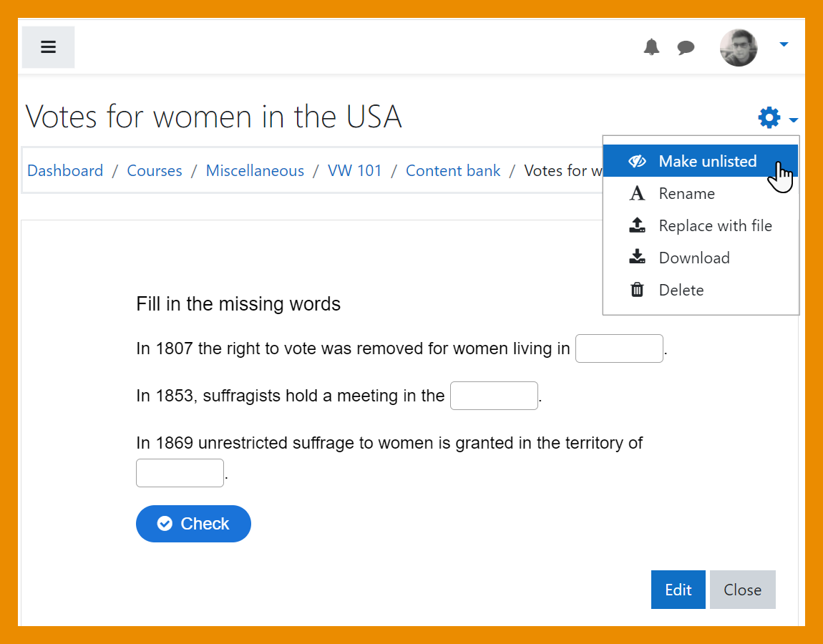Click the Delete trash can icon
Screen dimensions: 823x644
click(637, 290)
